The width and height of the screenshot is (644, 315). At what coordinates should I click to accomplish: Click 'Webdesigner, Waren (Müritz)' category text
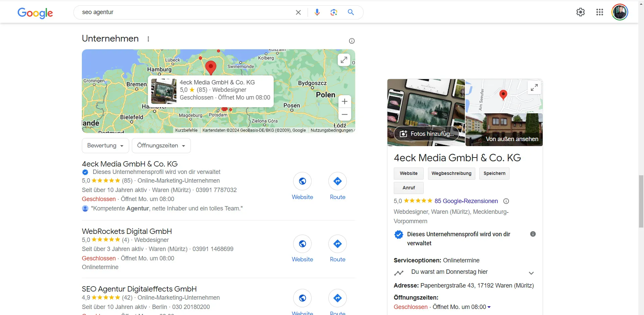click(x=451, y=216)
